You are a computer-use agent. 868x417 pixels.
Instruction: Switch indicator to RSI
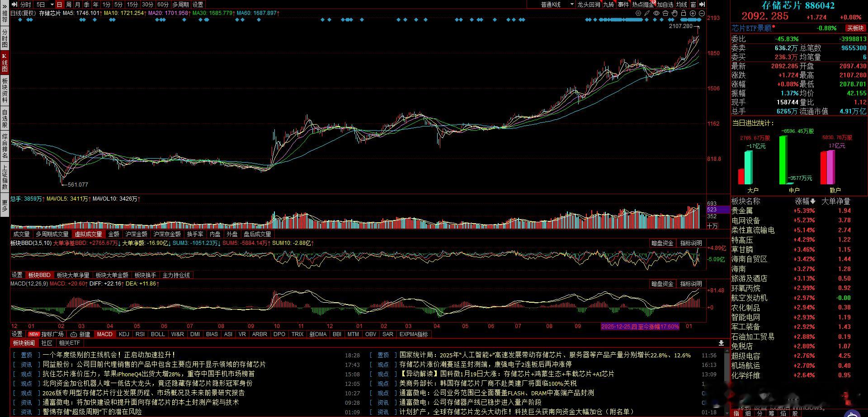tap(140, 334)
